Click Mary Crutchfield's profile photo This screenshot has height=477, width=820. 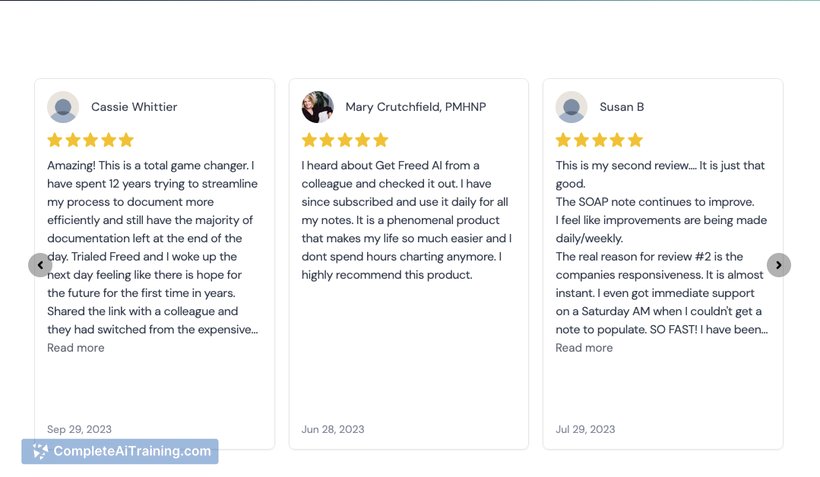[317, 107]
